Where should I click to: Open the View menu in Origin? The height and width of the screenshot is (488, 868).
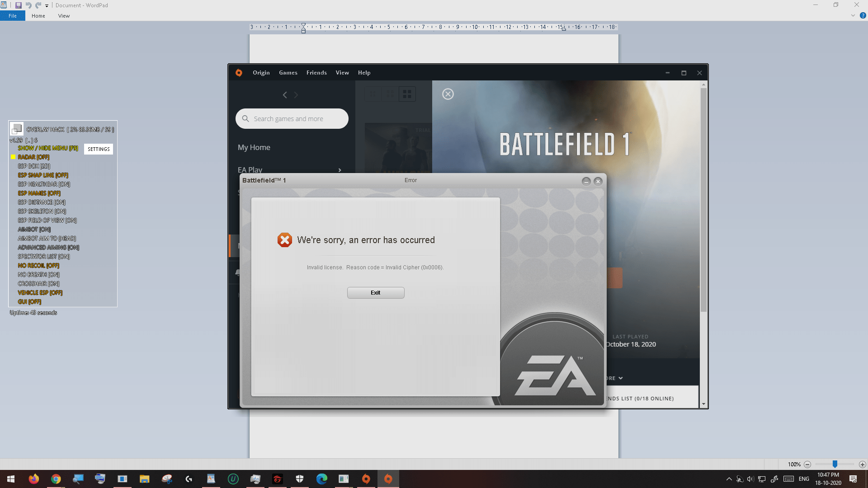pos(342,73)
